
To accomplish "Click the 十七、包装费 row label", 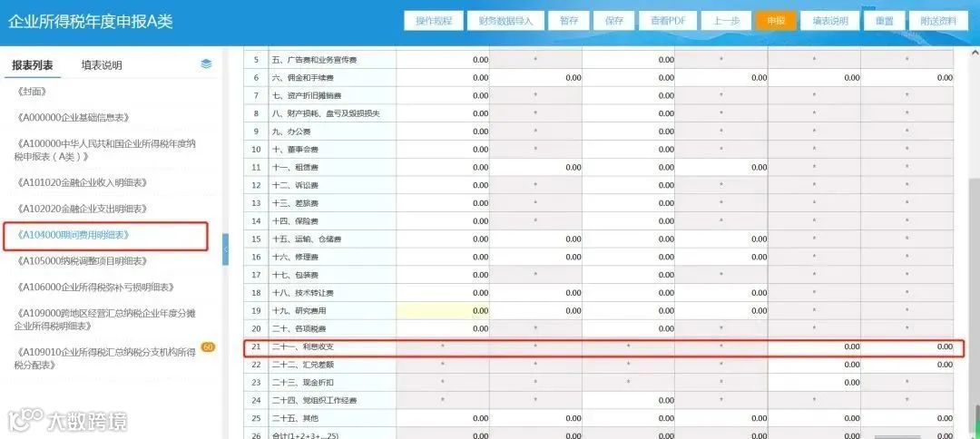I will tap(296, 275).
